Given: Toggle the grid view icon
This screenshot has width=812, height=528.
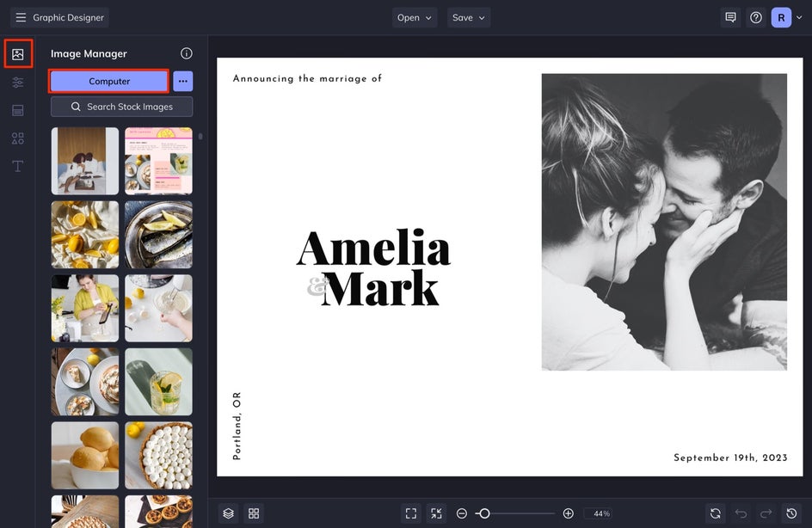Looking at the screenshot, I should click(254, 513).
